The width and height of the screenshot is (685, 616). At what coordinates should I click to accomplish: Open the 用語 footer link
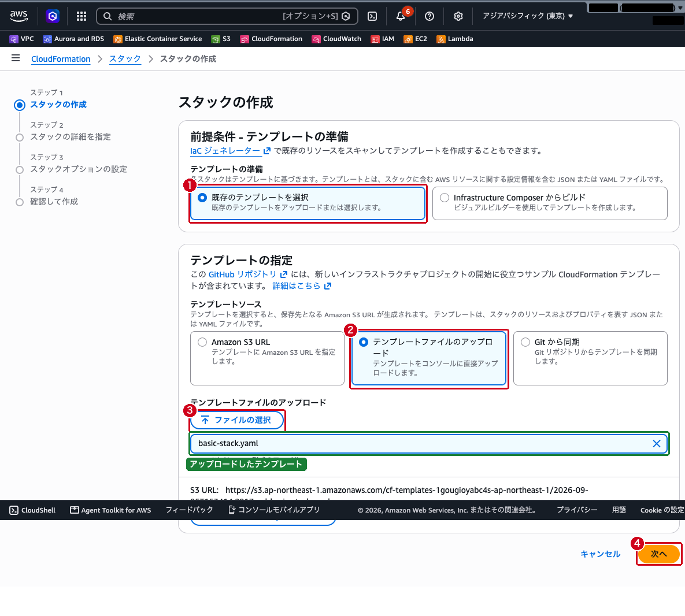tap(619, 510)
